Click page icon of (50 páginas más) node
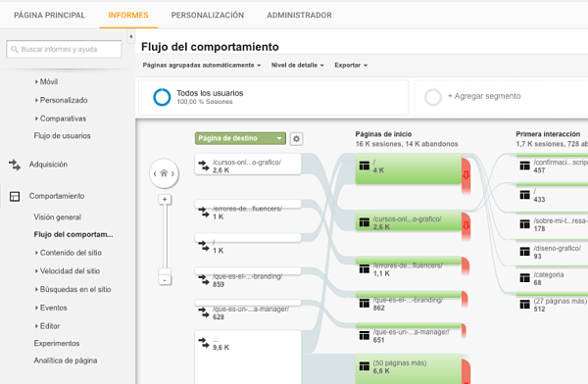588x384 pixels. 365,366
